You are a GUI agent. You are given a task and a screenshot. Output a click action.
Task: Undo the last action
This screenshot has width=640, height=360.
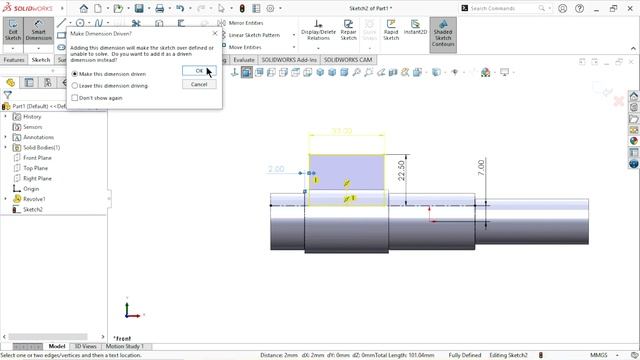click(180, 8)
